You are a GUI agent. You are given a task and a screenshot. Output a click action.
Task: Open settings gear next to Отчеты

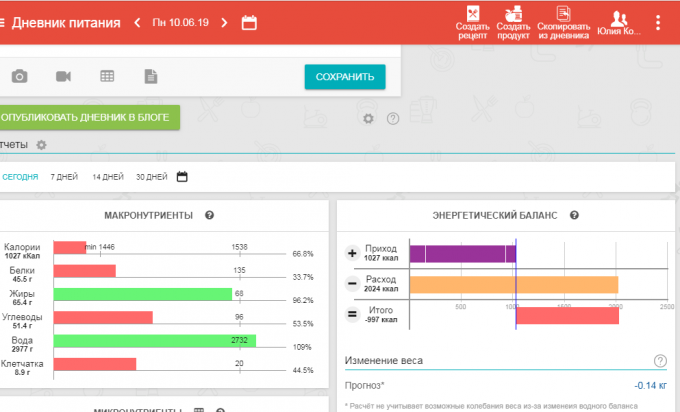click(41, 145)
